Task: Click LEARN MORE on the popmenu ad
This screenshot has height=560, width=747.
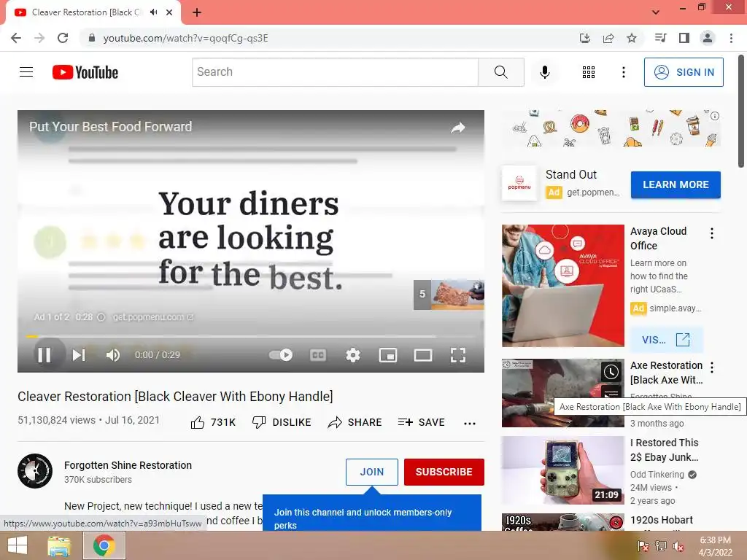Action: tap(676, 184)
